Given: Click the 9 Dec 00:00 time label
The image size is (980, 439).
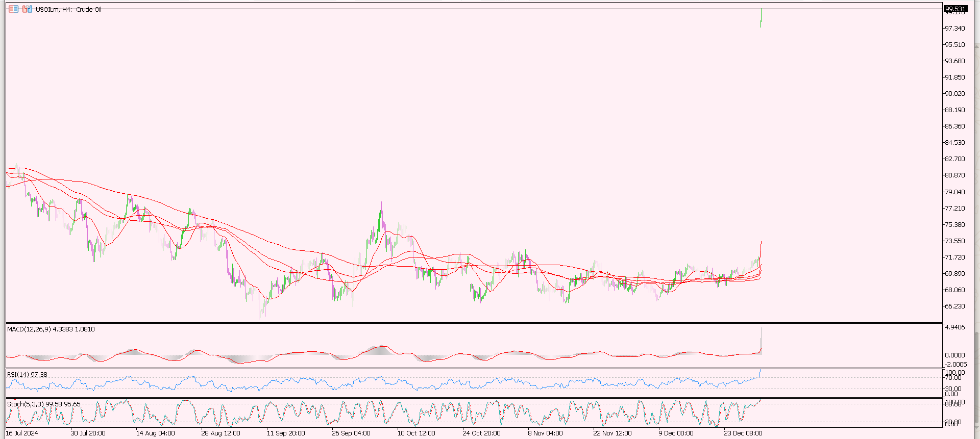Looking at the screenshot, I should pyautogui.click(x=676, y=433).
